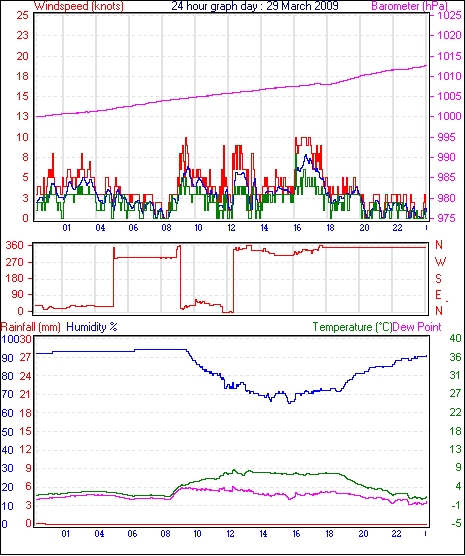
Task: Click the 40 value on temperature axis
Action: [x=455, y=338]
